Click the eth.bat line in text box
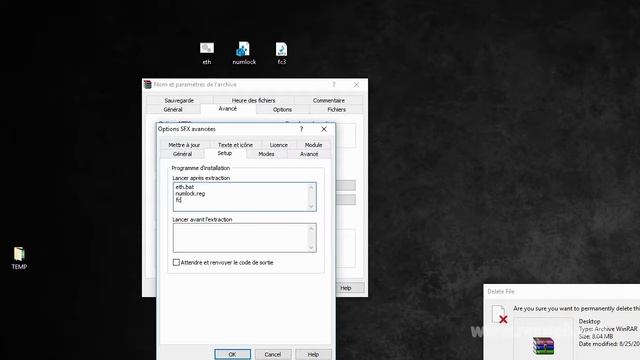Viewport: 640px width, 360px height. click(x=185, y=187)
